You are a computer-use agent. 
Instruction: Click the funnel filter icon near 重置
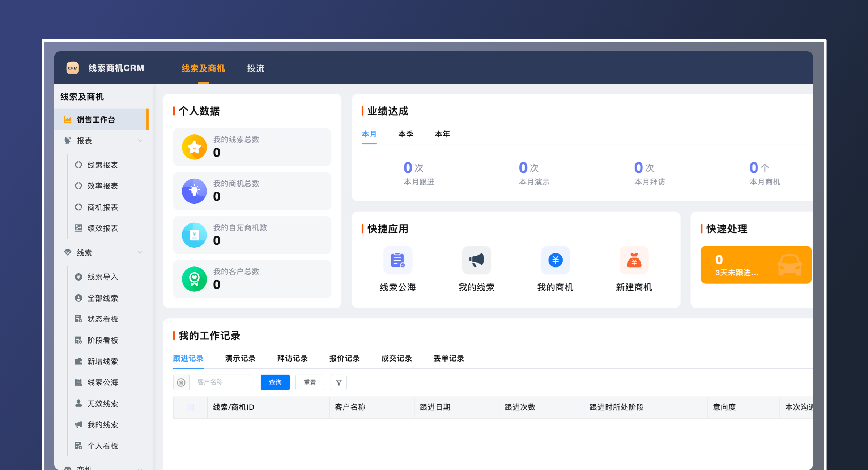(339, 382)
